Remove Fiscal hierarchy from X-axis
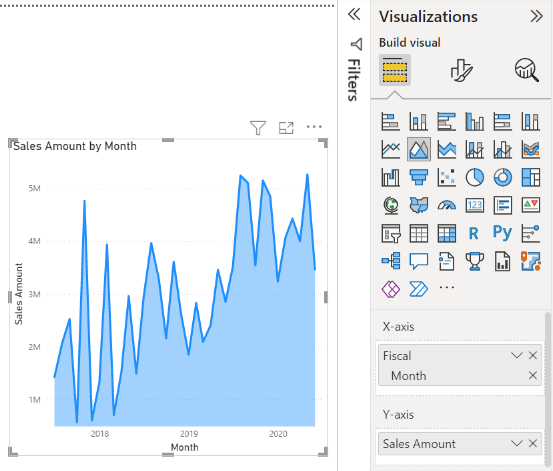 533,355
